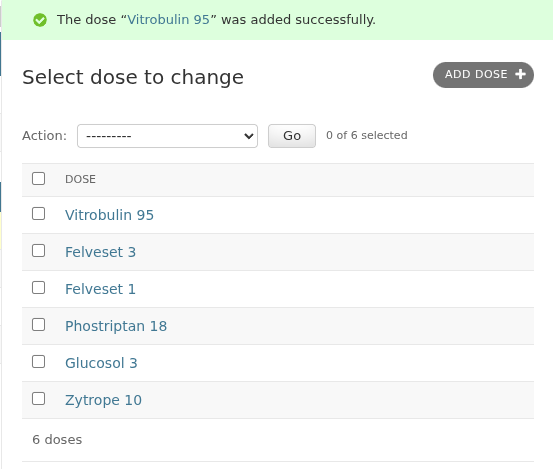This screenshot has height=469, width=553.
Task: Enable the Phostriptan 18 row checkbox
Action: pyautogui.click(x=38, y=325)
